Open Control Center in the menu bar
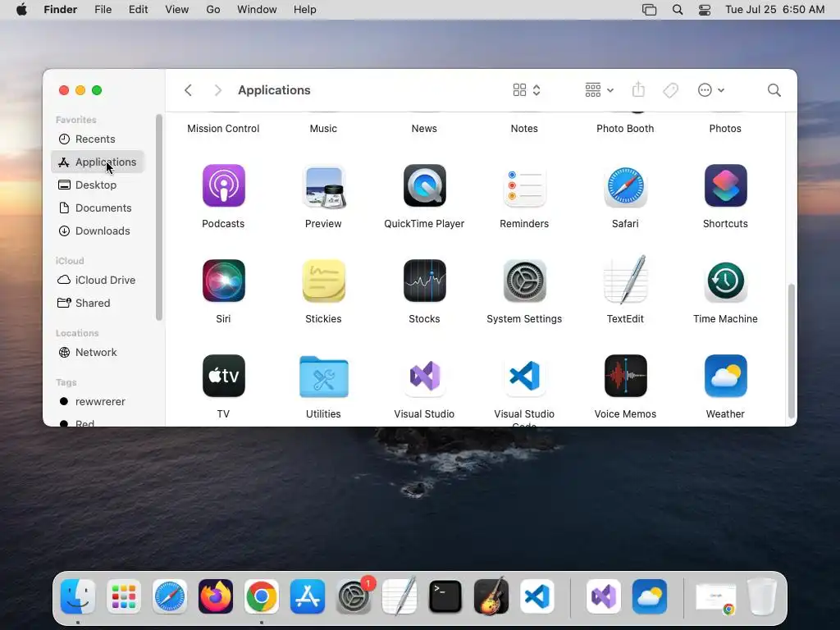The image size is (840, 630). 705,10
